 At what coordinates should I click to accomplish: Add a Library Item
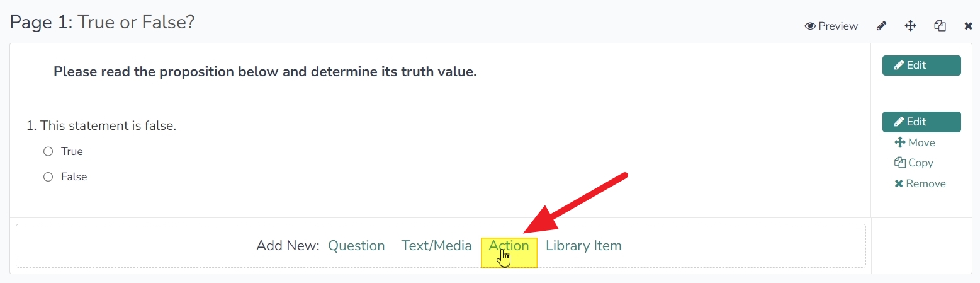[583, 246]
